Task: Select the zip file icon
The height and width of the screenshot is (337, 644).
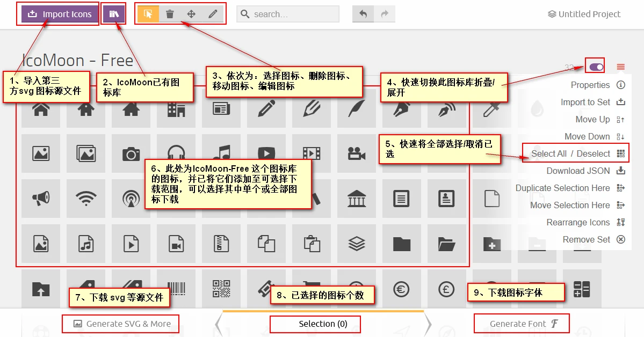Action: tap(221, 244)
